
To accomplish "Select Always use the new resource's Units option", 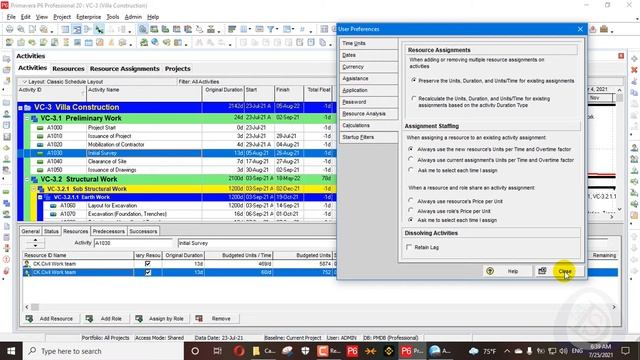I will click(x=411, y=149).
